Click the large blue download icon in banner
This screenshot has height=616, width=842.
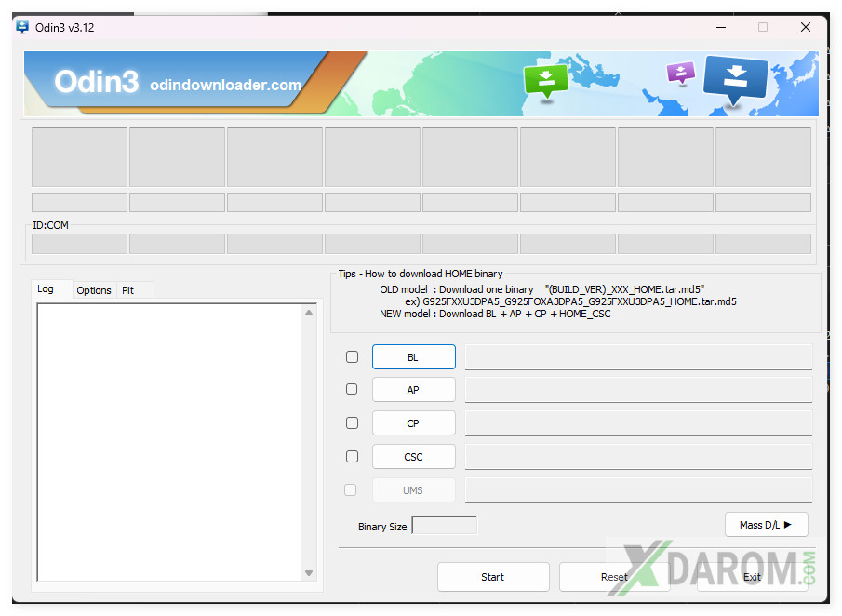coord(734,80)
